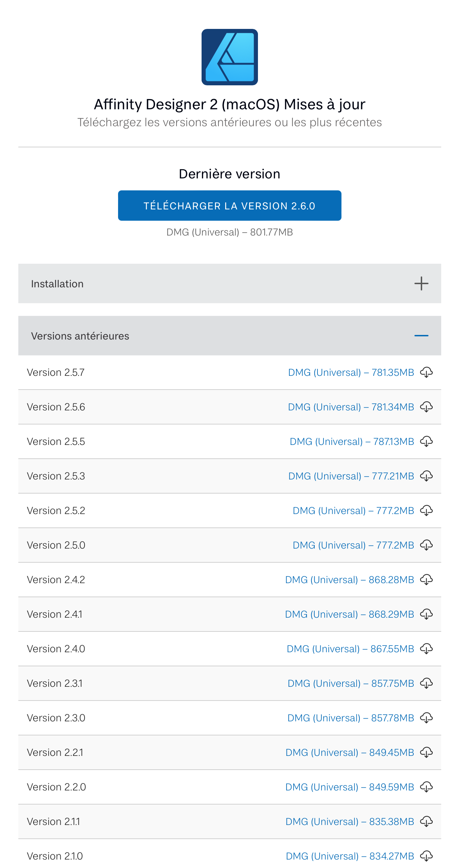Collapse the Versions antérieures section
This screenshot has height=868, width=456.
click(x=229, y=336)
